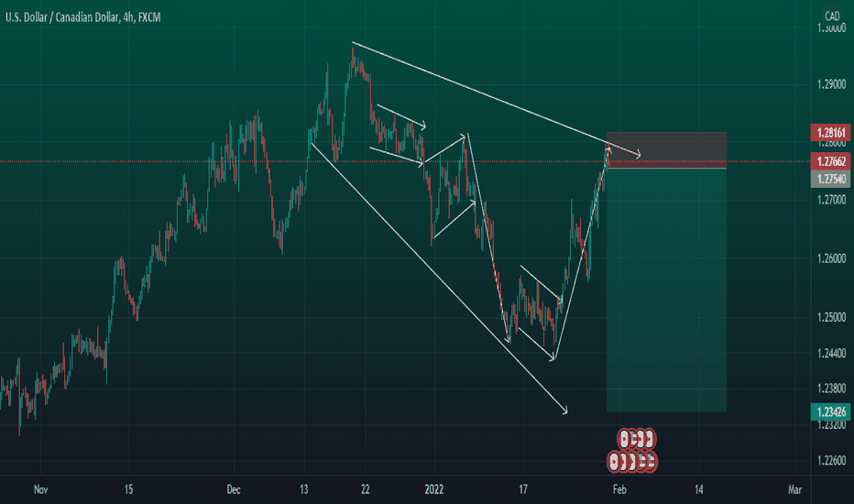Click the 2022 year label on the time axis
This screenshot has height=504, width=854.
coord(434,489)
